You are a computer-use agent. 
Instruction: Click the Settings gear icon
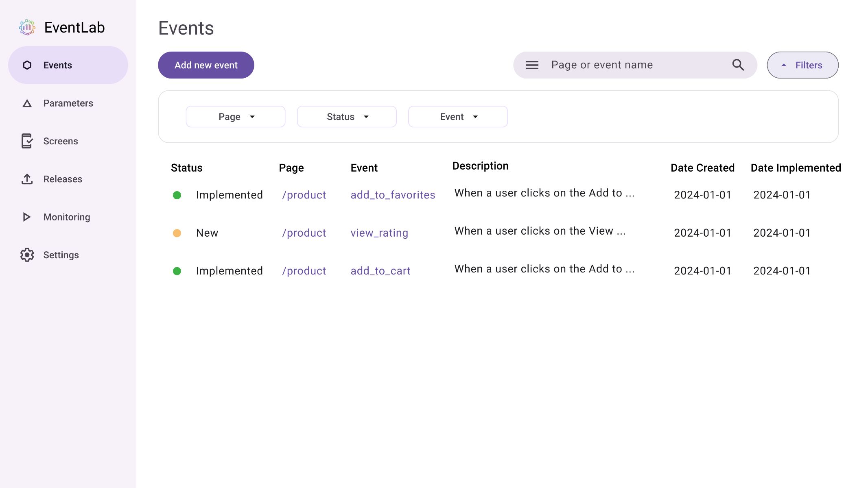(x=25, y=255)
